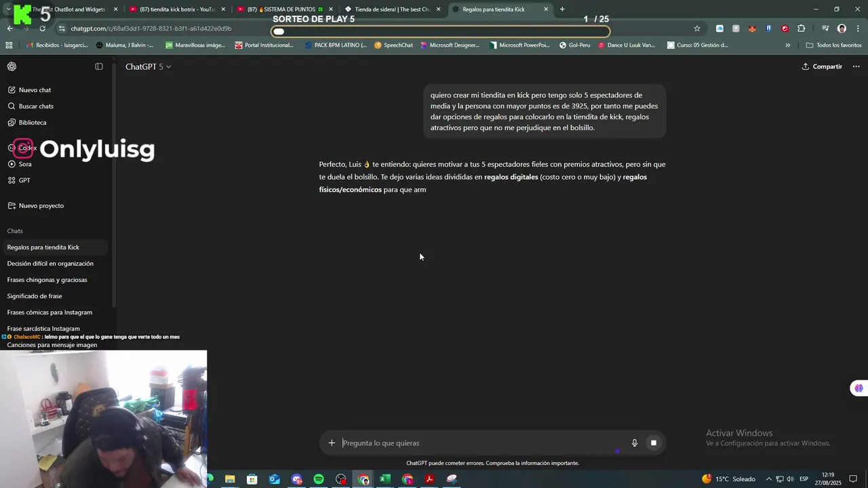Image resolution: width=868 pixels, height=488 pixels.
Task: Open 'PACK BPM LATINO' bookmark
Action: pyautogui.click(x=336, y=45)
